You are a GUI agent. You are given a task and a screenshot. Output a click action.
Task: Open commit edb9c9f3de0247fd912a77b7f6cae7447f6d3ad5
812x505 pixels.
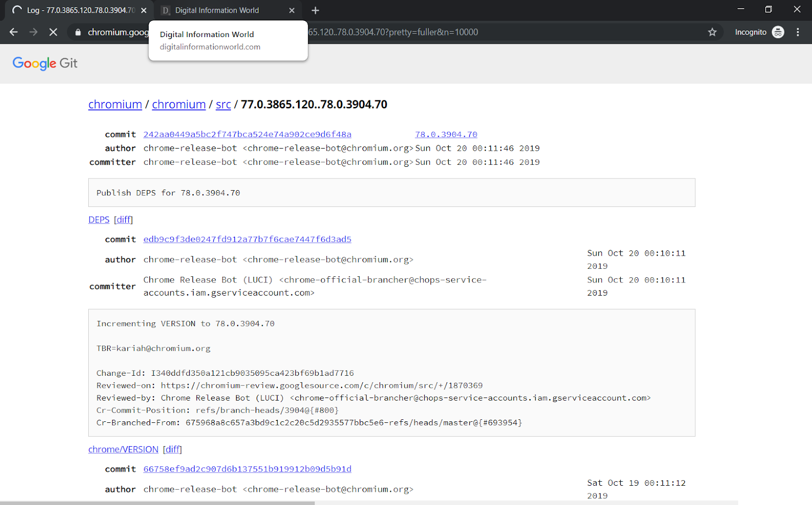(x=247, y=239)
